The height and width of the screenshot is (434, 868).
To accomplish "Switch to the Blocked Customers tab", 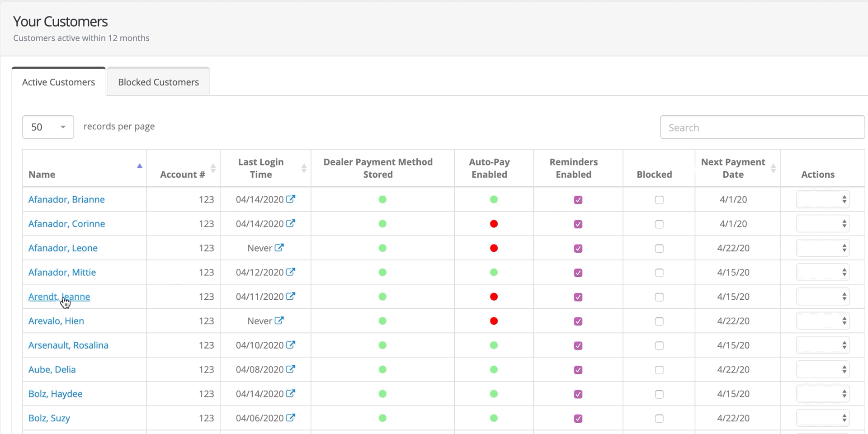I will click(x=158, y=82).
